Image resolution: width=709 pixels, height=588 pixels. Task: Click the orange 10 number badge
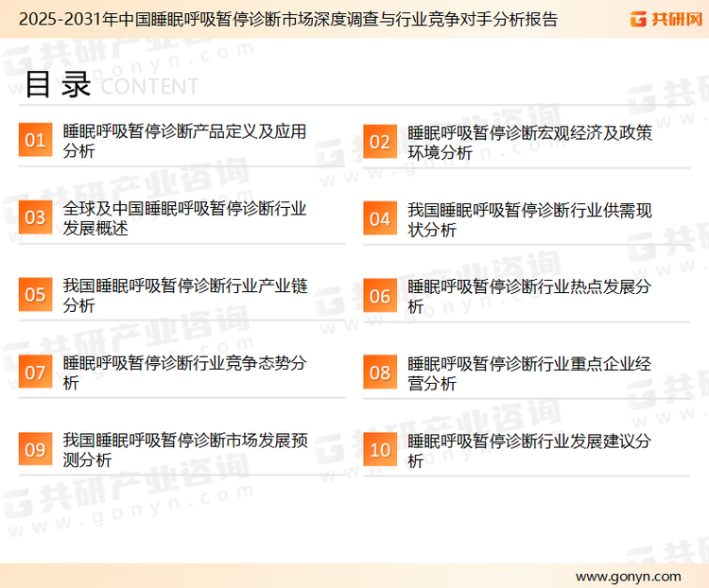(380, 450)
